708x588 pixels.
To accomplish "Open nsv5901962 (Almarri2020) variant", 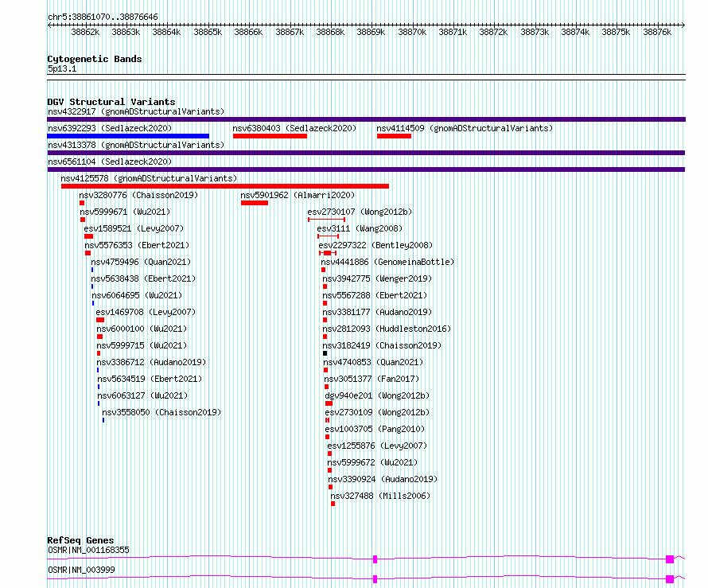I will pyautogui.click(x=298, y=195).
